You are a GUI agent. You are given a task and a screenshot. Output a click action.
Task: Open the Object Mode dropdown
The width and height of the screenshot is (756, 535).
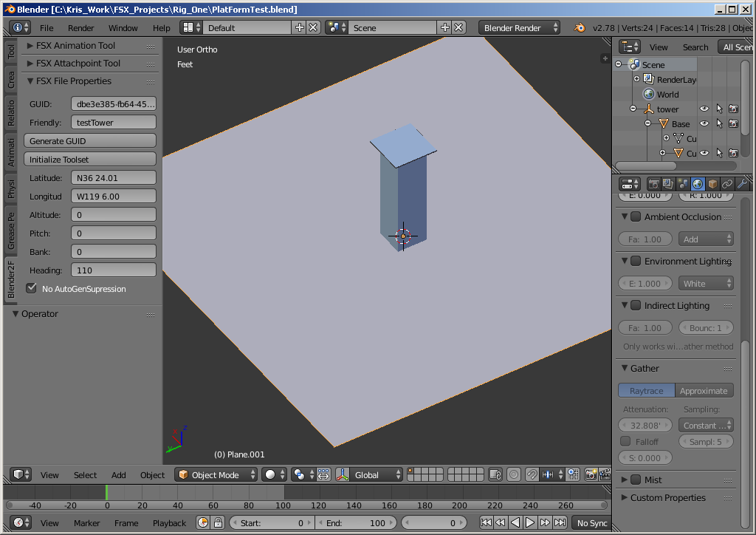(x=216, y=475)
